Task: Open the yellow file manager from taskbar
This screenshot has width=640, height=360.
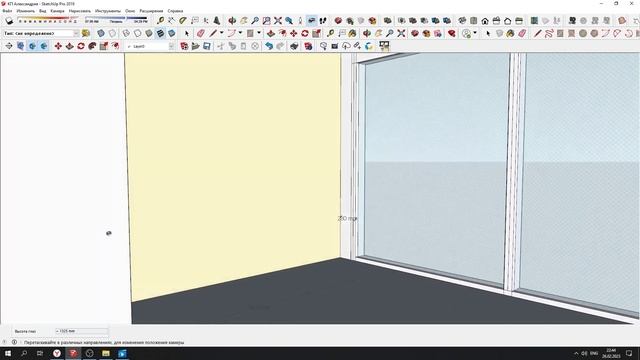Action: [106, 353]
